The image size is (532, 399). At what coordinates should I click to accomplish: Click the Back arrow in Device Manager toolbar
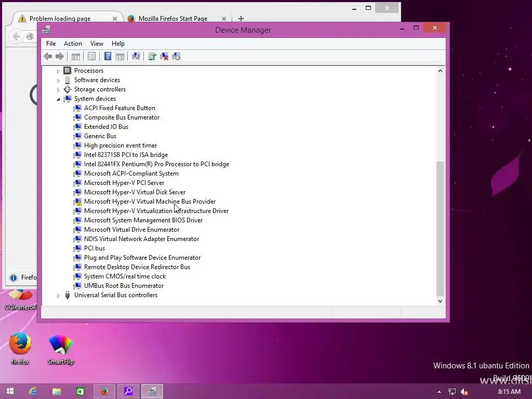coord(48,56)
